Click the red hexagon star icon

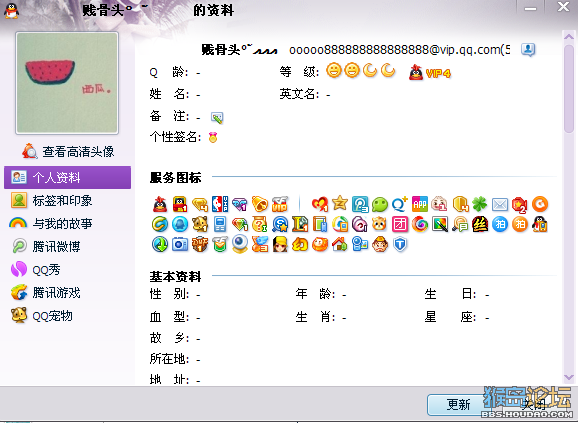point(520,204)
